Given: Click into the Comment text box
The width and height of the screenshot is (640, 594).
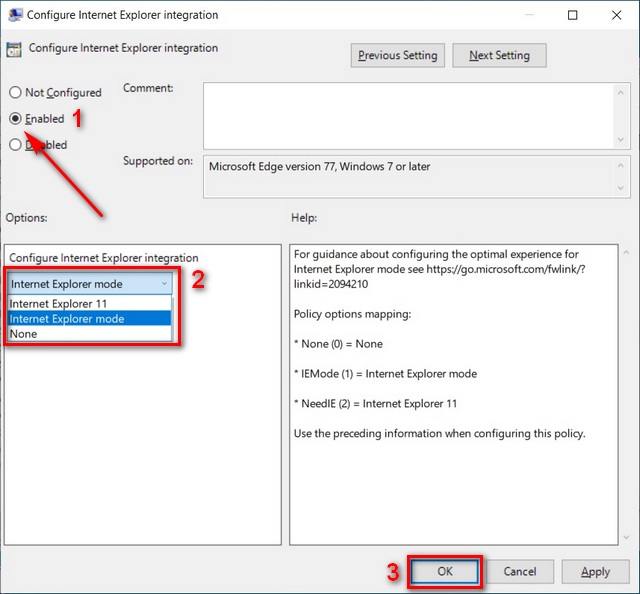Looking at the screenshot, I should (409, 116).
